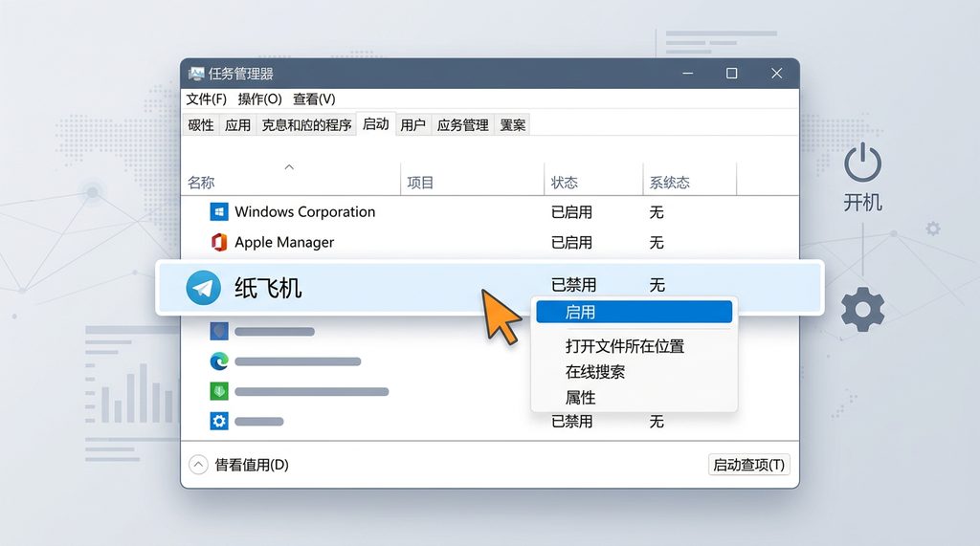980x546 pixels.
Task: Click 已启用 status of Windows Corporation
Action: tap(572, 212)
